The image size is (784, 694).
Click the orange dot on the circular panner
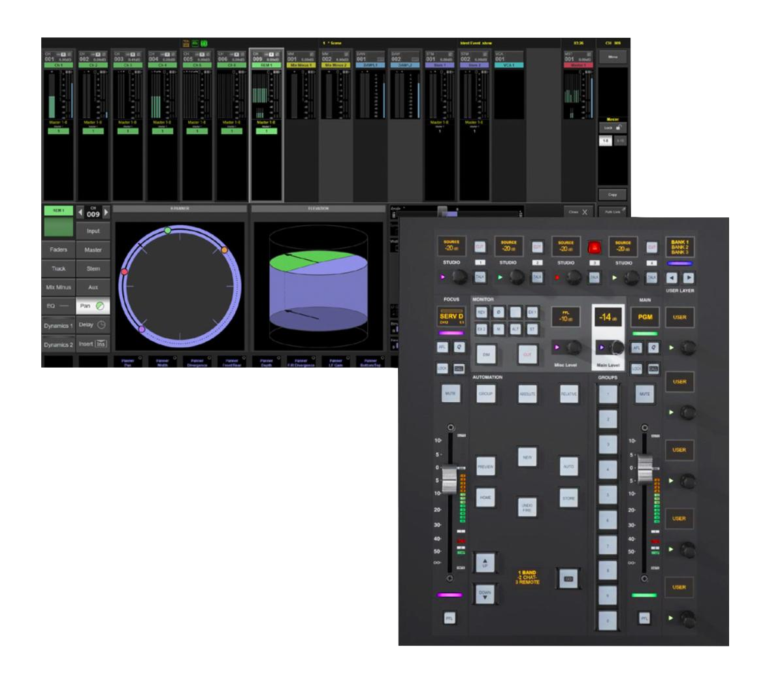pos(224,250)
